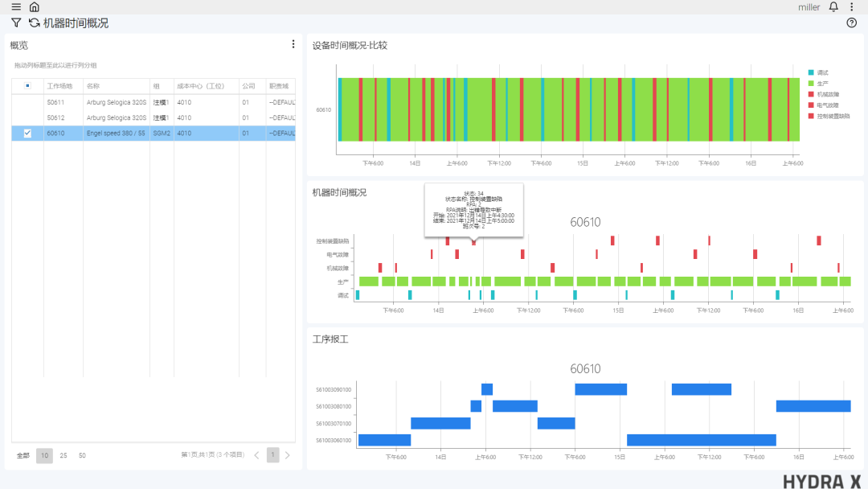
Task: Open the filter funnel icon
Action: point(16,23)
